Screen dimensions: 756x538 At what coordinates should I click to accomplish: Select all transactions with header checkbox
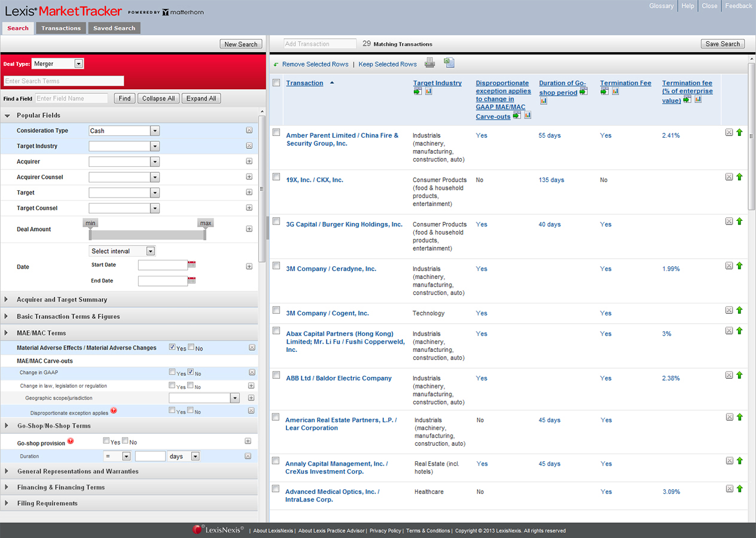coord(276,83)
